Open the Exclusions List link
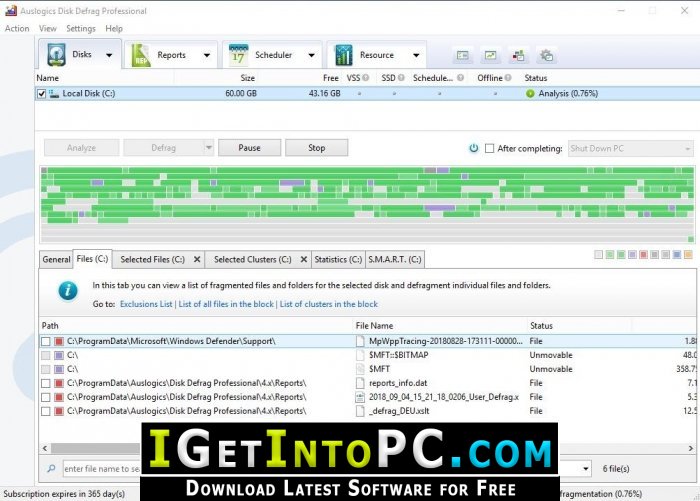 click(146, 304)
